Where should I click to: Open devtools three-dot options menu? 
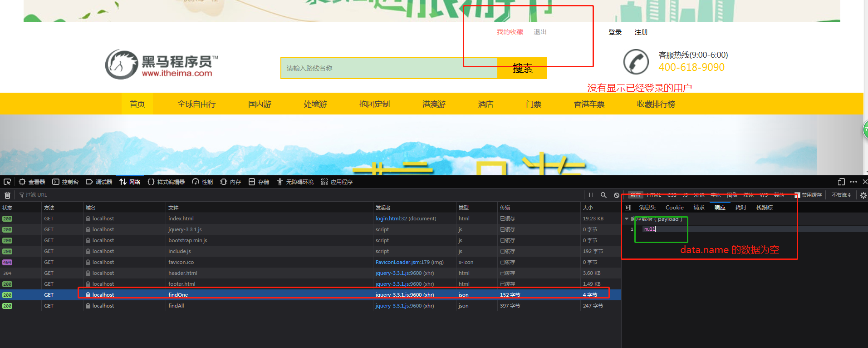(x=853, y=182)
